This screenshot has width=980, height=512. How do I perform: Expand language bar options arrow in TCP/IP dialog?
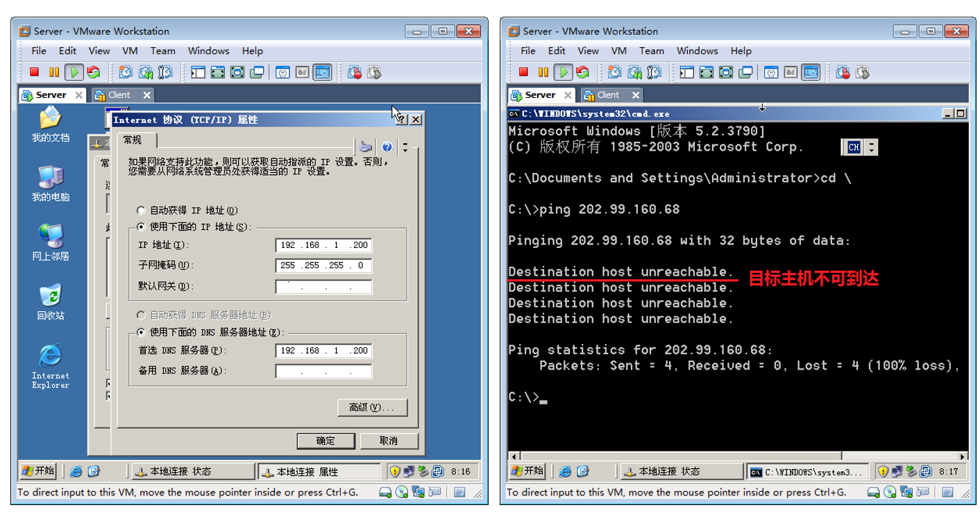(405, 147)
